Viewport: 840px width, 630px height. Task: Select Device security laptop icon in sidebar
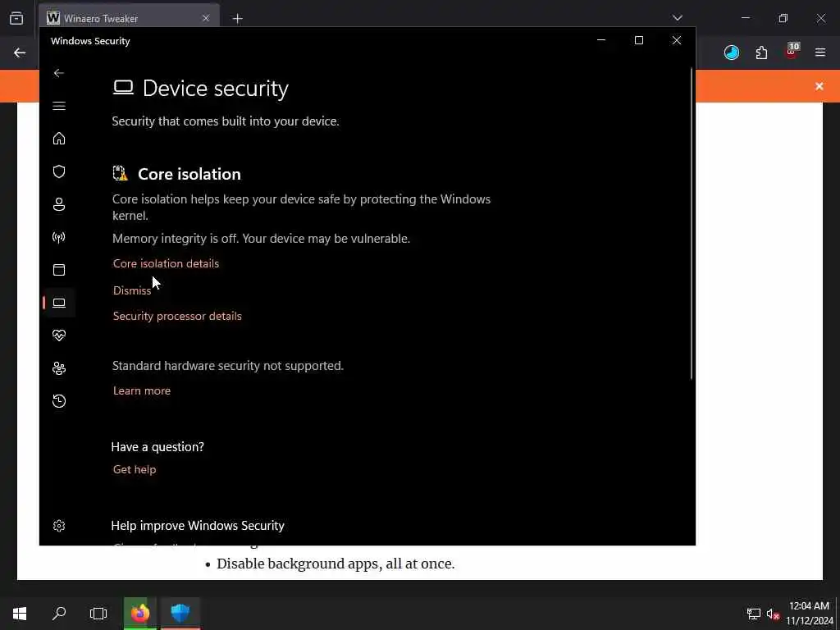click(x=59, y=303)
